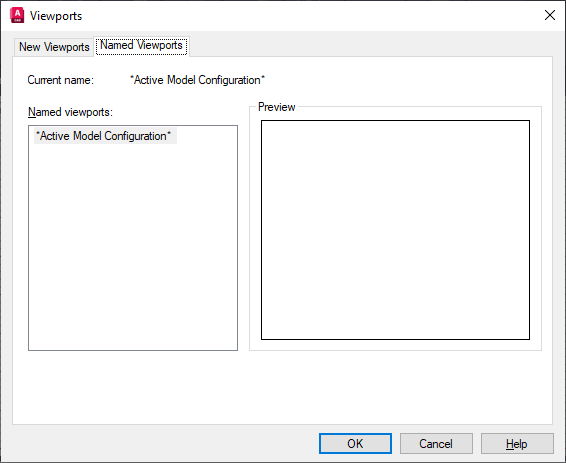Click the Cancel button
This screenshot has width=566, height=463.
coord(436,444)
